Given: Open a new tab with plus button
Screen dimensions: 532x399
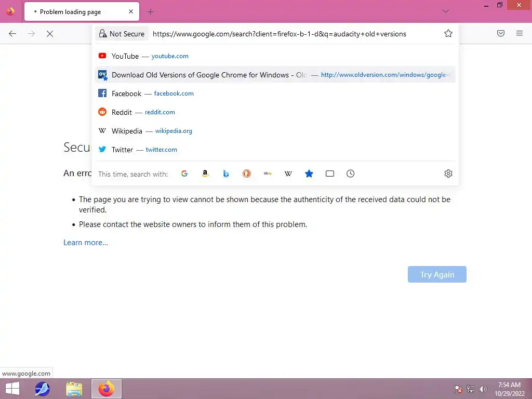Looking at the screenshot, I should [150, 11].
